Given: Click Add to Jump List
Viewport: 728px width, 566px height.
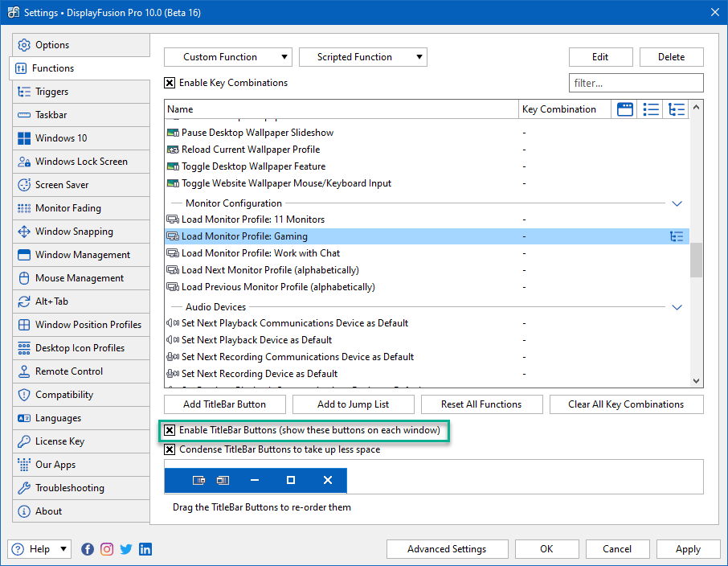Looking at the screenshot, I should click(354, 404).
